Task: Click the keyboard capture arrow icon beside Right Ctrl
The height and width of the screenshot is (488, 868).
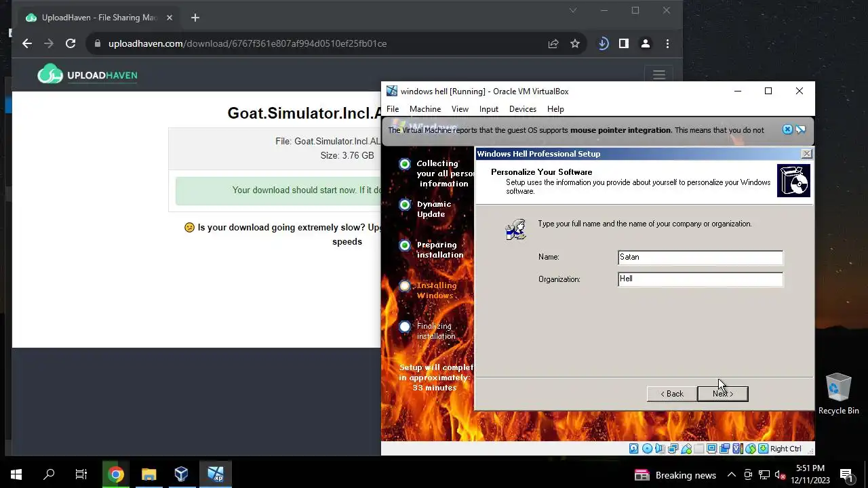Action: 763,449
